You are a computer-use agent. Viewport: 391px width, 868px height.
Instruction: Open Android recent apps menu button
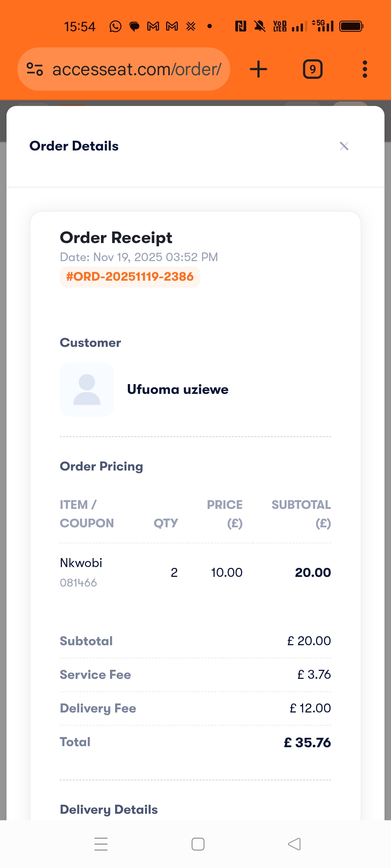[101, 844]
